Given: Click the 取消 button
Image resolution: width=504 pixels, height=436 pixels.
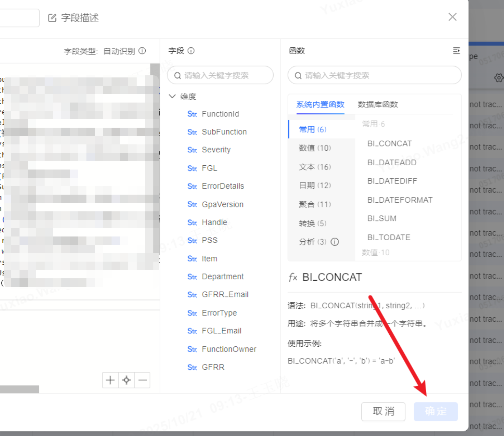Looking at the screenshot, I should point(383,412).
